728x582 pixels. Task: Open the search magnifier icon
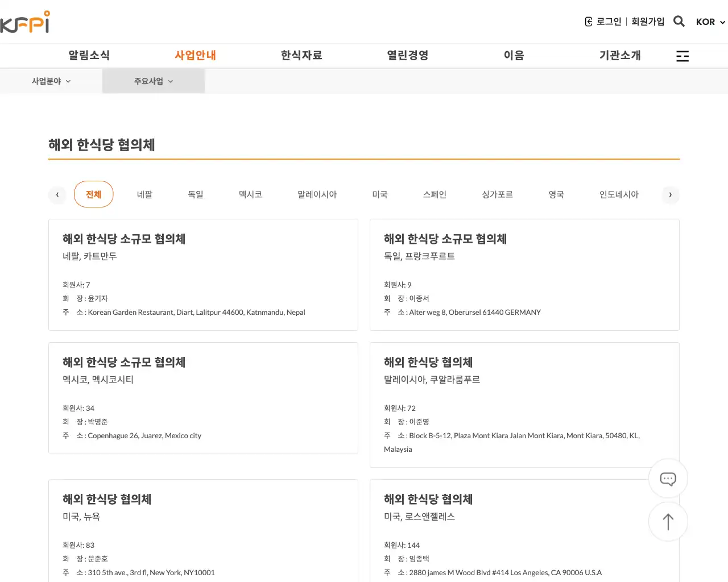(679, 22)
